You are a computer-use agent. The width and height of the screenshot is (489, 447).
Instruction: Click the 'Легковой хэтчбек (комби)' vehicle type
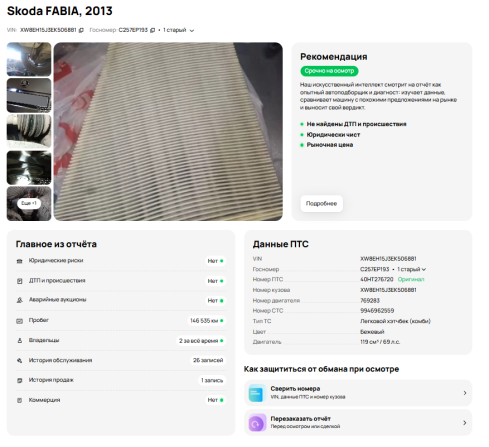tap(395, 321)
